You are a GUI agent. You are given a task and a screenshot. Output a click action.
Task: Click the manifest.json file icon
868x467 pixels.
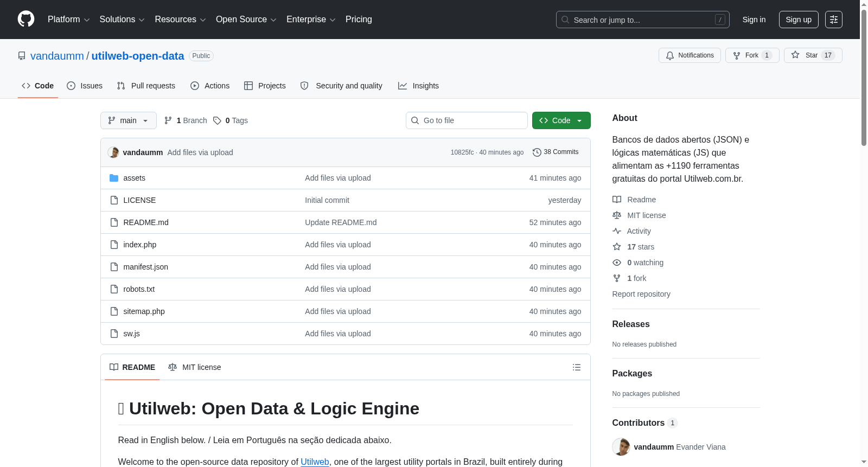tap(114, 267)
